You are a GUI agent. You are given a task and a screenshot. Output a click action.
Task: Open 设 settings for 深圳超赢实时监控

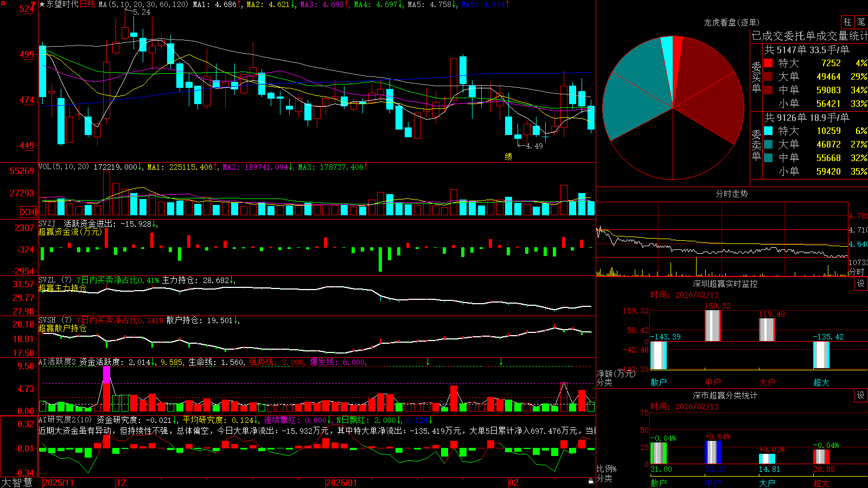pyautogui.click(x=860, y=284)
